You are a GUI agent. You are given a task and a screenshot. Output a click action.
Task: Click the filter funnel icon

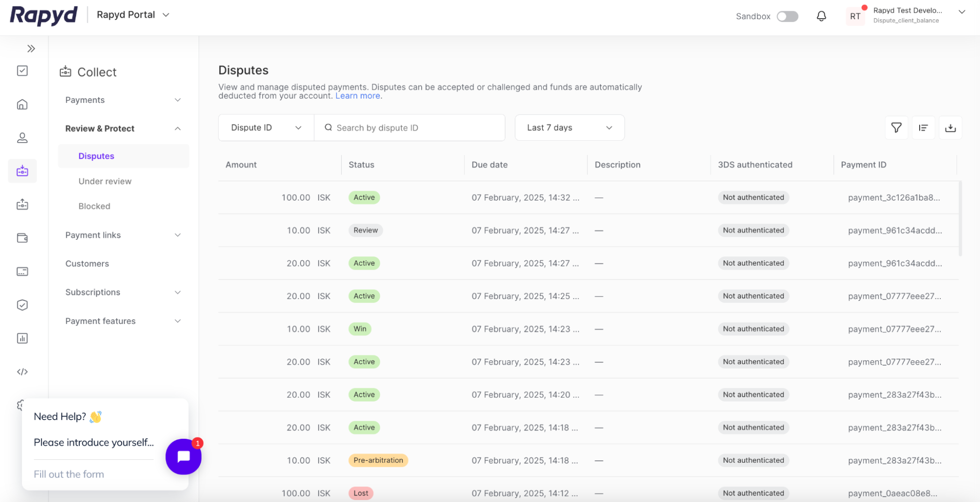896,128
